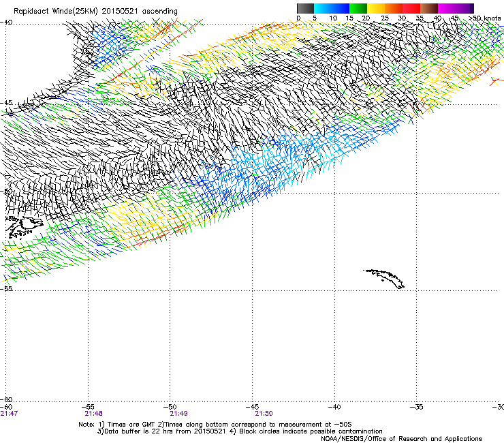Image resolution: width=504 pixels, height=443 pixels.
Task: Click the South Georgia island outline
Action: [384, 279]
